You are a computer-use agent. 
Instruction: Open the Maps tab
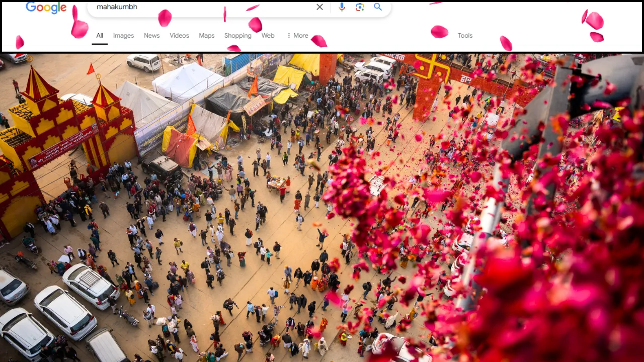click(x=207, y=36)
